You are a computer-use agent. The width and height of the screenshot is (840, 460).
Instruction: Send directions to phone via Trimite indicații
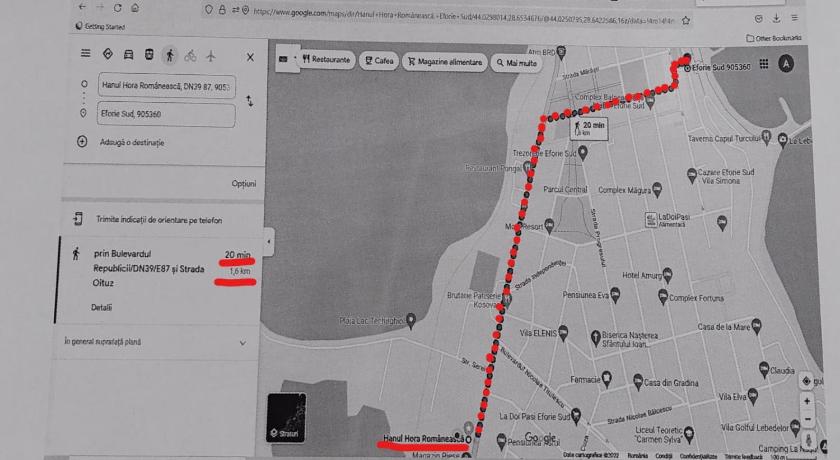point(159,220)
